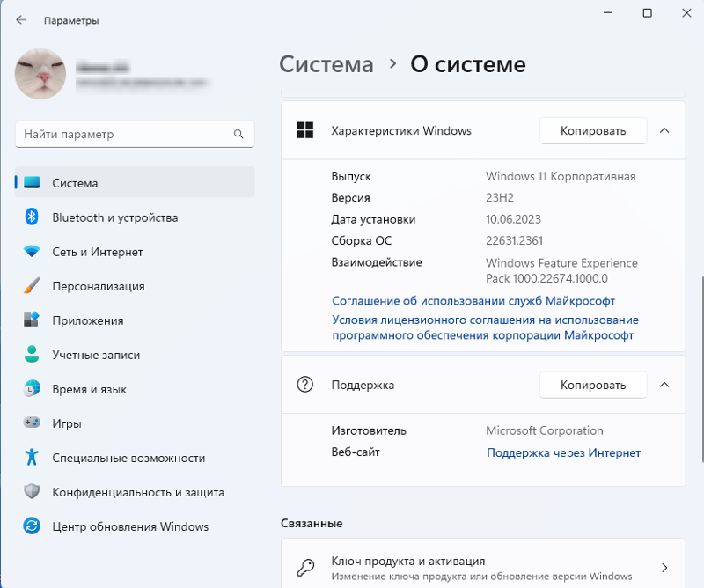
Task: Open the Игры gamepad icon
Action: [32, 423]
